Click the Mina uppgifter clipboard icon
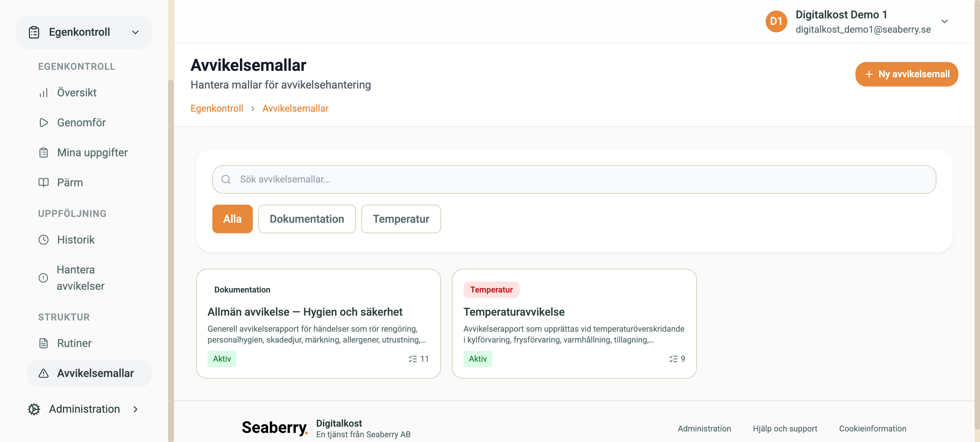Viewport: 980px width, 442px height. 43,153
